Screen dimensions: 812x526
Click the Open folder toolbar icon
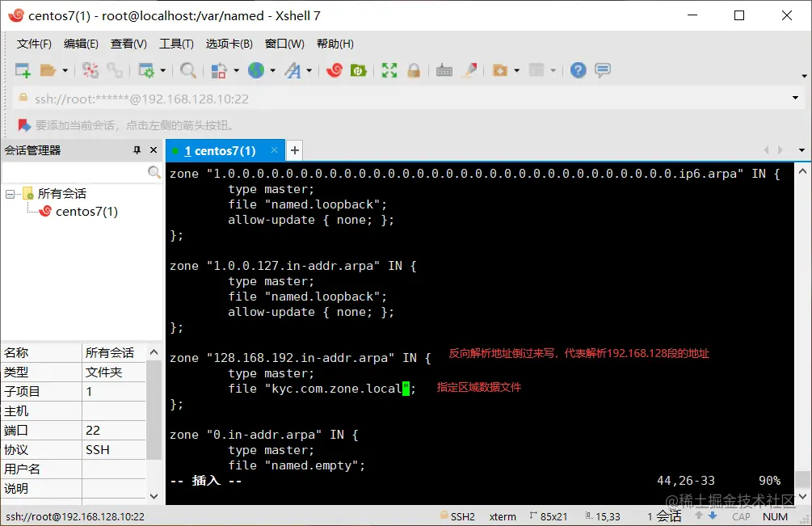[x=48, y=70]
